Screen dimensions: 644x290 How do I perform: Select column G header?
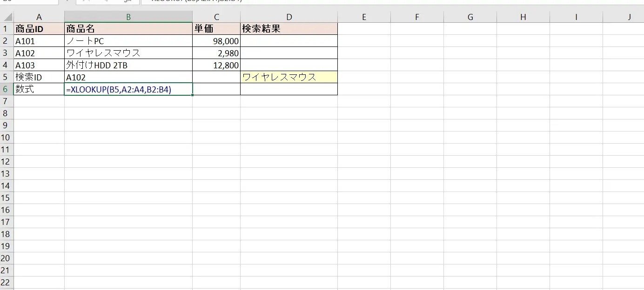click(470, 17)
